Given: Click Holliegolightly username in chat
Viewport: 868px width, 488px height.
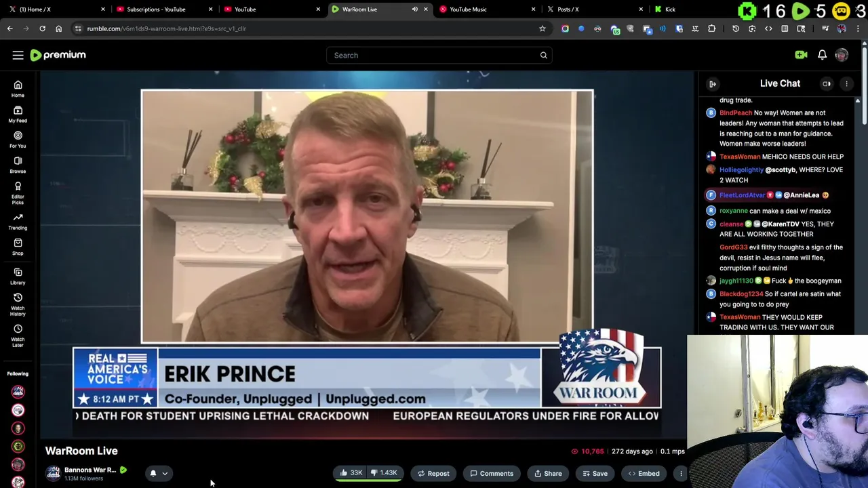Looking at the screenshot, I should coord(741,169).
